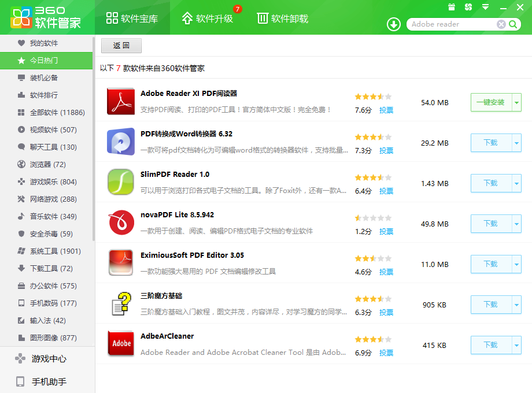This screenshot has width=532, height=393.
Task: Download AdbeArCleaner
Action: tap(491, 345)
